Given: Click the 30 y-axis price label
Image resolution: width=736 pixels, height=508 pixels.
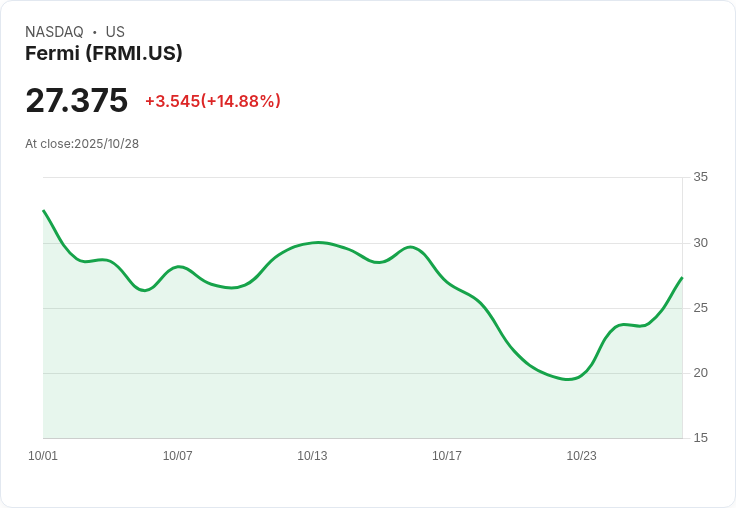Looking at the screenshot, I should pos(700,243).
